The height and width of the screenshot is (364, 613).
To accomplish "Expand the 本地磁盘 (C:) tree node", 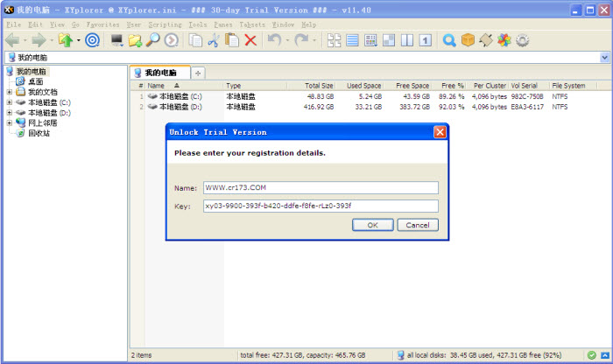I will pyautogui.click(x=9, y=102).
